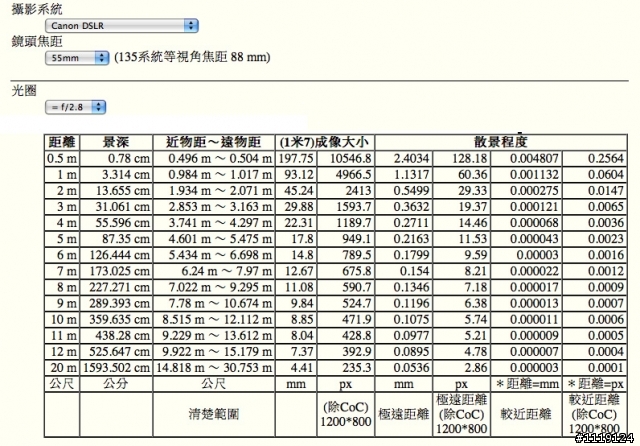Screen dimensions: 640x446
Task: Click the 距離 column header
Action: click(62, 142)
